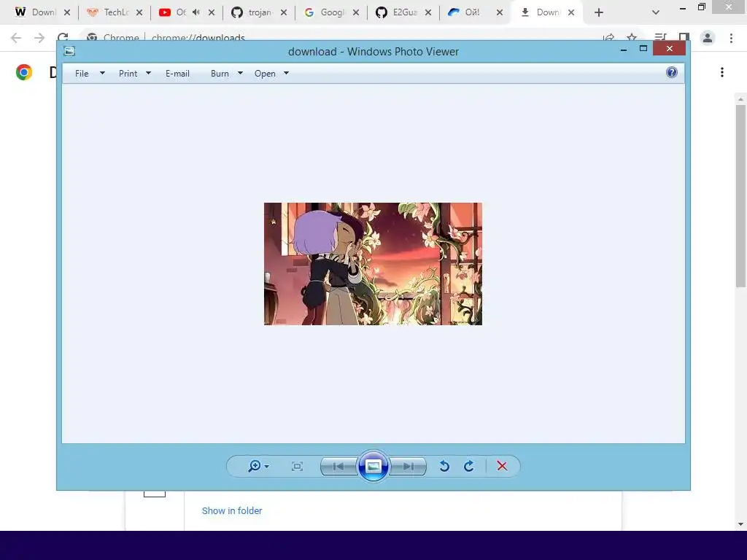Expand the Burn dropdown arrow
Image resolution: width=747 pixels, height=560 pixels.
click(240, 73)
